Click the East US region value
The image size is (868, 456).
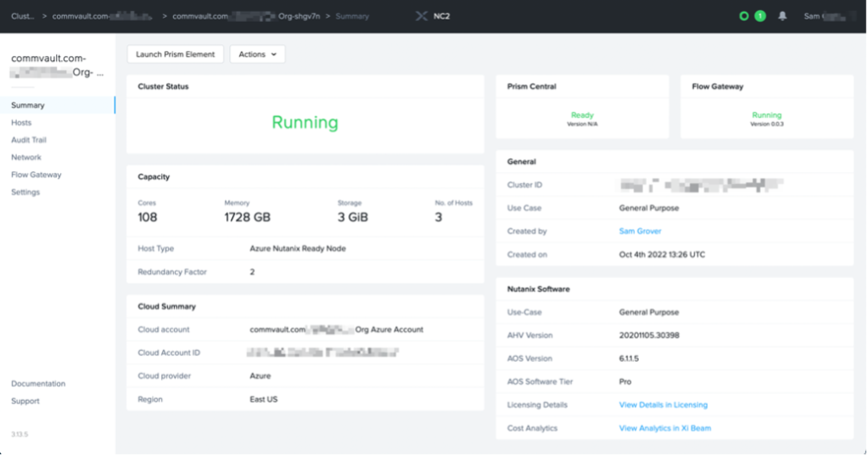pyautogui.click(x=264, y=399)
